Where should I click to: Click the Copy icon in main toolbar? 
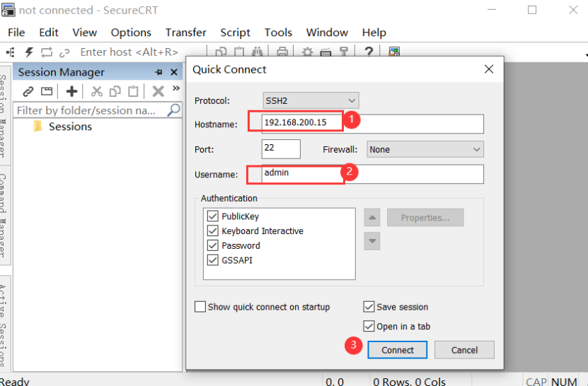pos(221,52)
